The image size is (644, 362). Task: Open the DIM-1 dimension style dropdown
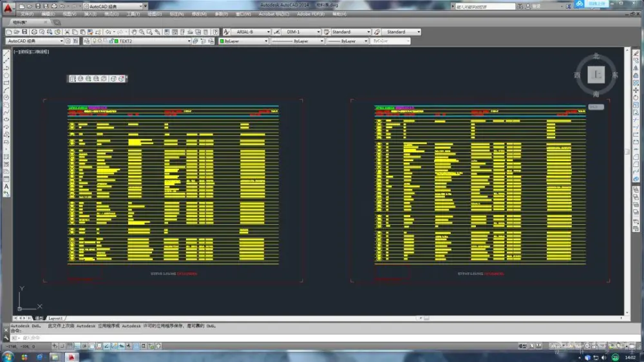tap(318, 32)
